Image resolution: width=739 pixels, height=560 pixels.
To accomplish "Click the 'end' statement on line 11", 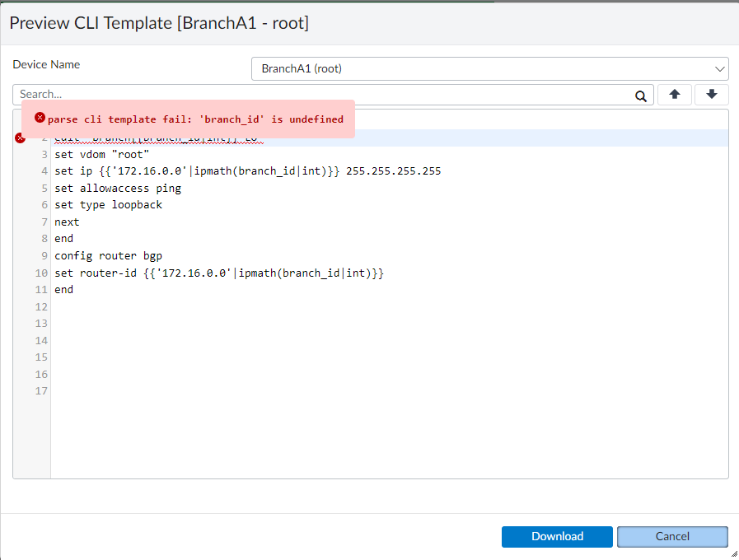I will click(x=64, y=289).
